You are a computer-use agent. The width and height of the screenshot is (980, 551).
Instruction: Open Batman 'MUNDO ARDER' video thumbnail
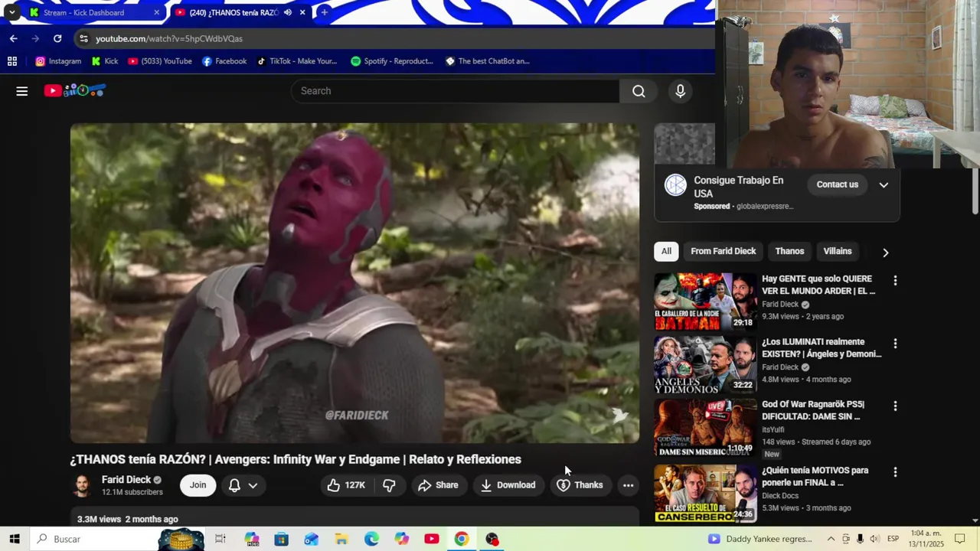coord(704,302)
